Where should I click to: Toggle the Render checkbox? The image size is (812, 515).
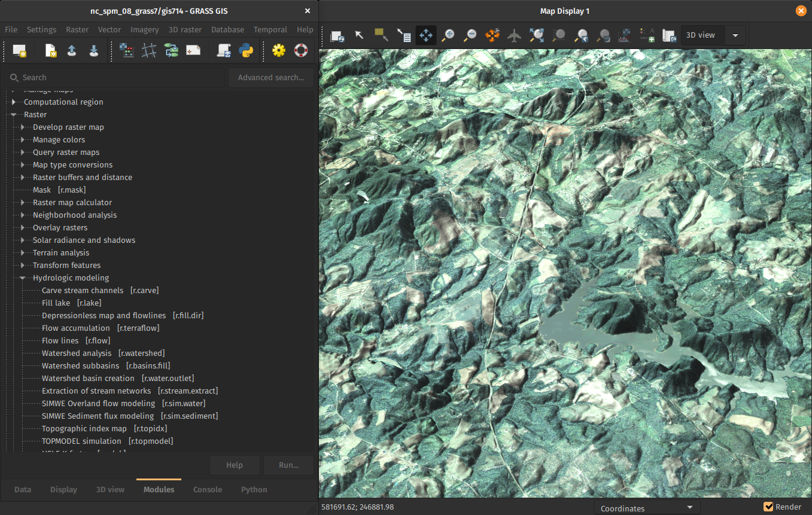pos(769,507)
